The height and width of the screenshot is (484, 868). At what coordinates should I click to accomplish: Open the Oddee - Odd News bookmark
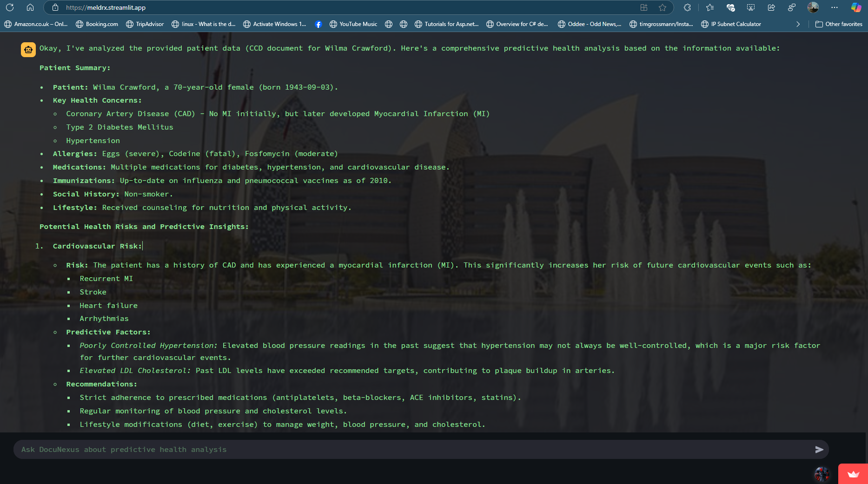click(590, 24)
